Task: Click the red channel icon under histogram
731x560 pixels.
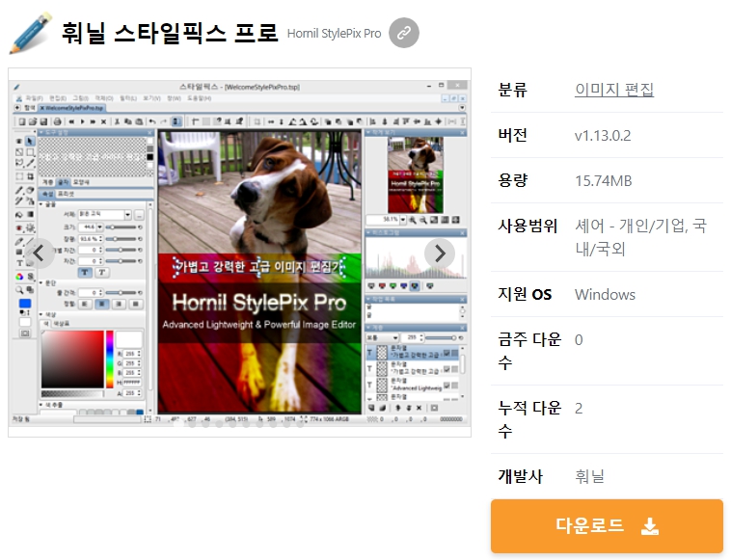Action: pyautogui.click(x=382, y=286)
